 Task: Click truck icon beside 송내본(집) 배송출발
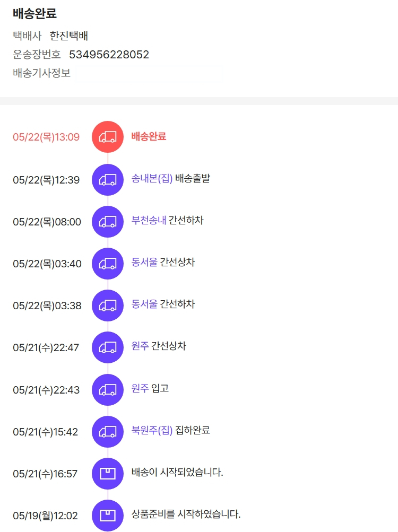click(x=108, y=179)
